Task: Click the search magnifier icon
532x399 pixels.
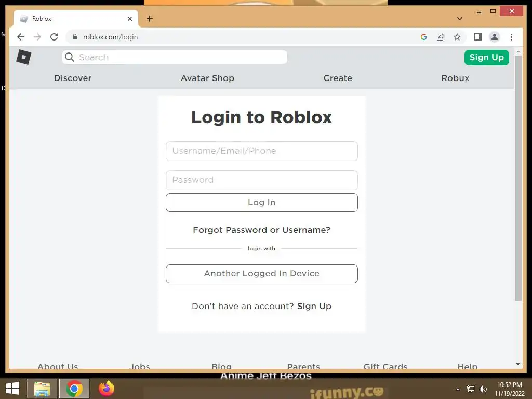Action: 70,57
